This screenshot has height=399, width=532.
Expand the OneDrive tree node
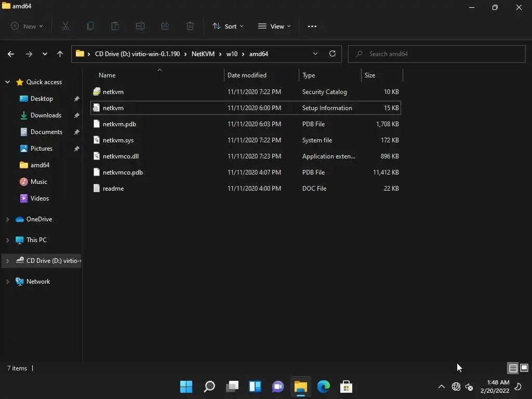click(x=7, y=219)
